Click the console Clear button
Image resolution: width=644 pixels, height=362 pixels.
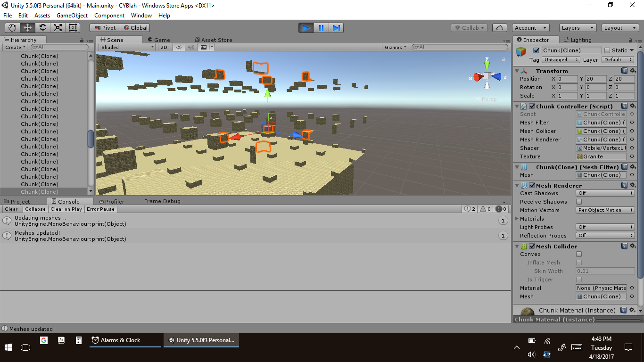point(11,209)
